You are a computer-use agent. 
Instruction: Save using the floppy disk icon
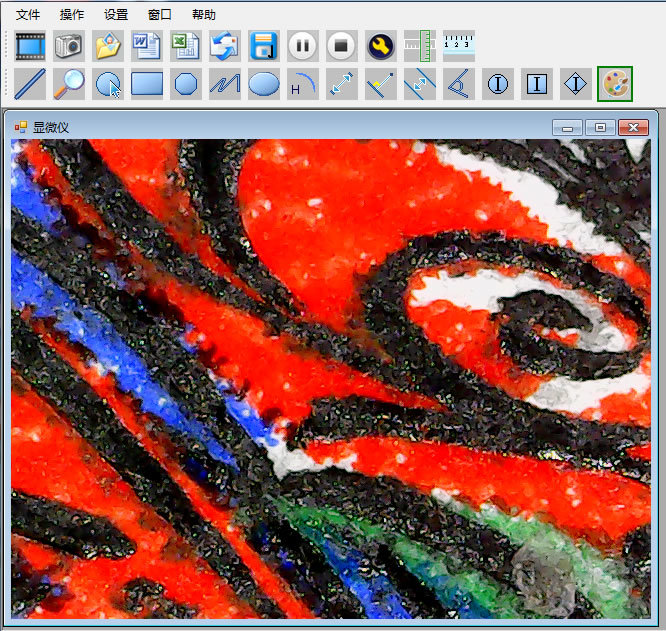(264, 46)
